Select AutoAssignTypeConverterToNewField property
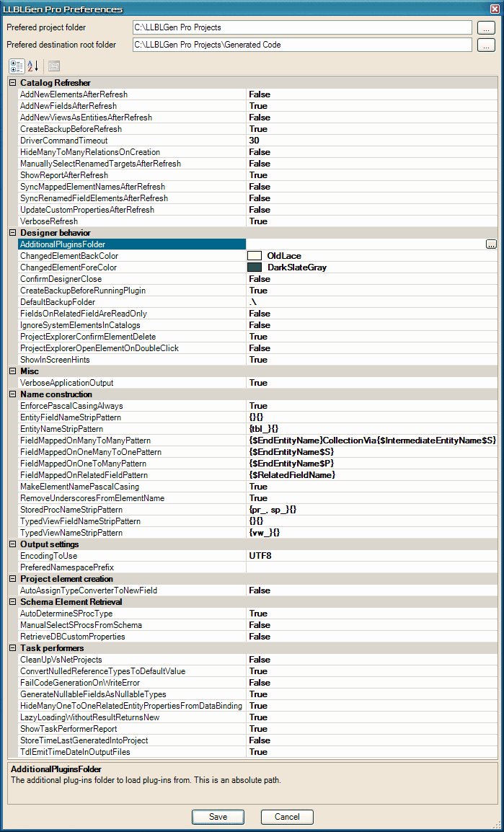The image size is (504, 832). point(89,590)
